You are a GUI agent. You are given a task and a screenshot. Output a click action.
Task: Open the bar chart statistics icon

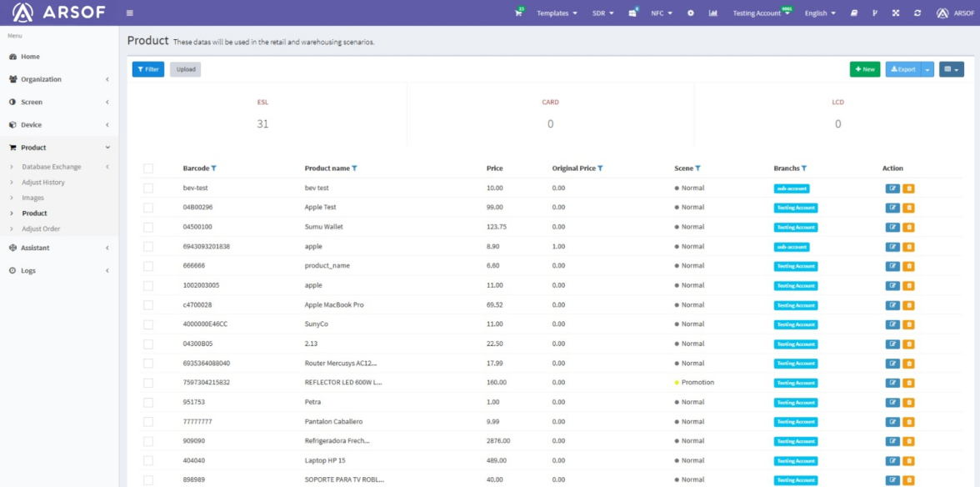[x=712, y=13]
